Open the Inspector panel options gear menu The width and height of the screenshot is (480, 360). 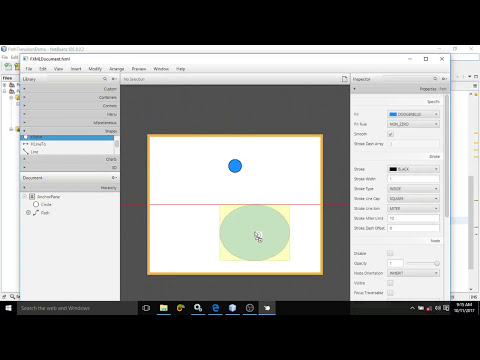coord(444,79)
